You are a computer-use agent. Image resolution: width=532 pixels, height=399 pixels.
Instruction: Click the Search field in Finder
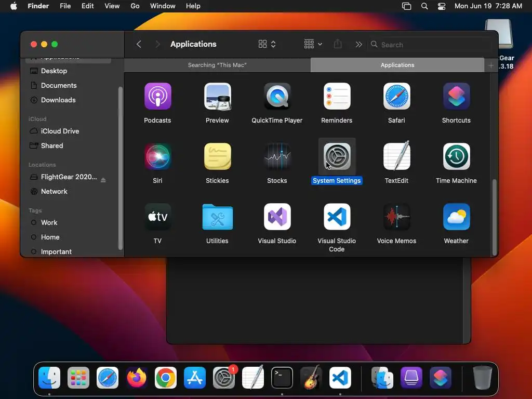[430, 45]
